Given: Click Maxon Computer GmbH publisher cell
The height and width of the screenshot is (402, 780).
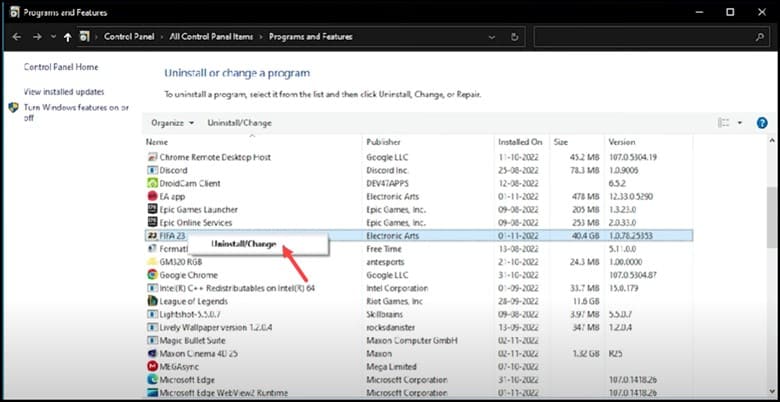Looking at the screenshot, I should pyautogui.click(x=412, y=340).
